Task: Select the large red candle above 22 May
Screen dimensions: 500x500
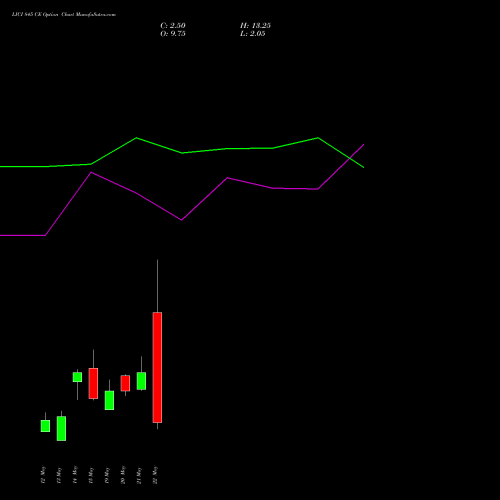Action: click(x=157, y=367)
